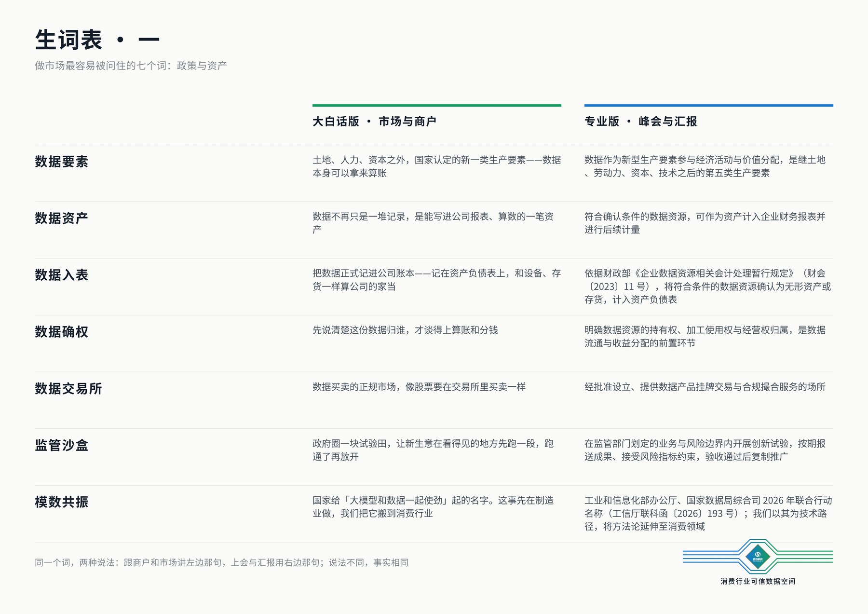Click the caption 消费行业可信数据空间
The image size is (868, 614).
758,581
